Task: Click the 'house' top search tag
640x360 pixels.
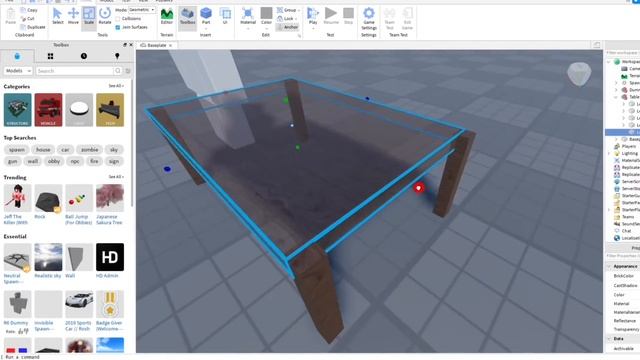Action: point(43,150)
